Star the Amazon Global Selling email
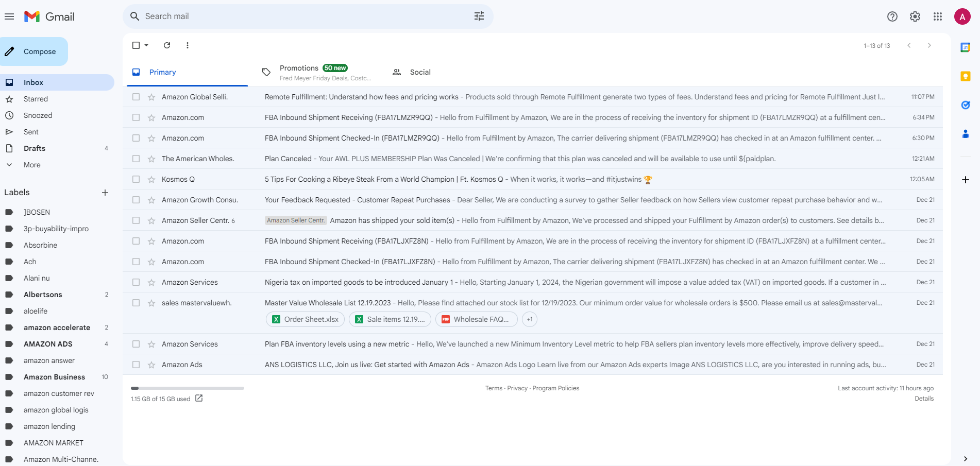Viewport: 980px width, 466px height. [x=151, y=97]
